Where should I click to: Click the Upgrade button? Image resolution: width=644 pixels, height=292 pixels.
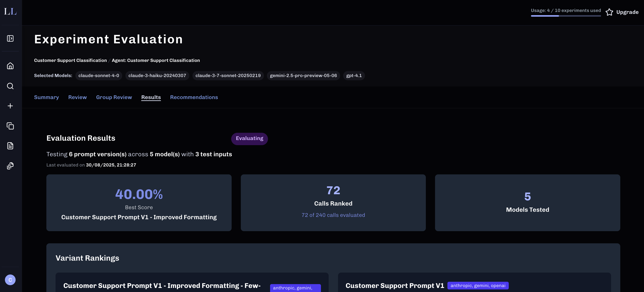tap(627, 12)
